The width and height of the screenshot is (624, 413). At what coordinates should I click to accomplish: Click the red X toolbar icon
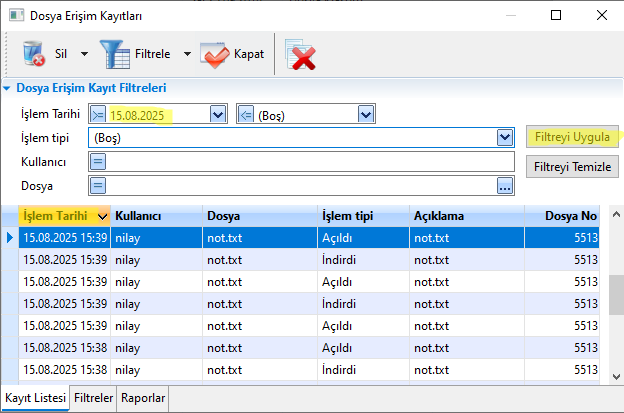(x=301, y=55)
